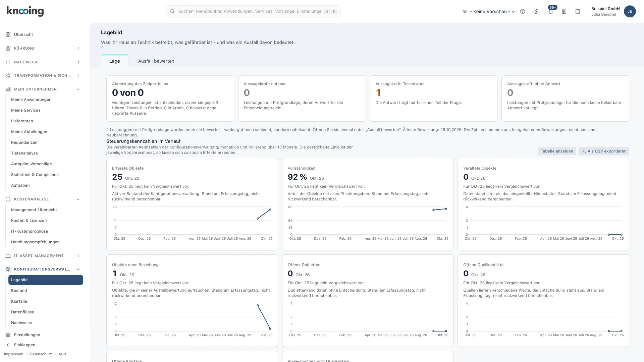
Task: Open Sicherheit & Compliance menu item
Action: point(46,175)
